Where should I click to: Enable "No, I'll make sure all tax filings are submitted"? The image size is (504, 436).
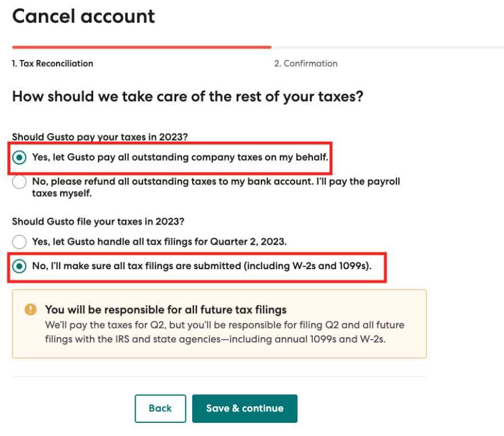(x=19, y=266)
